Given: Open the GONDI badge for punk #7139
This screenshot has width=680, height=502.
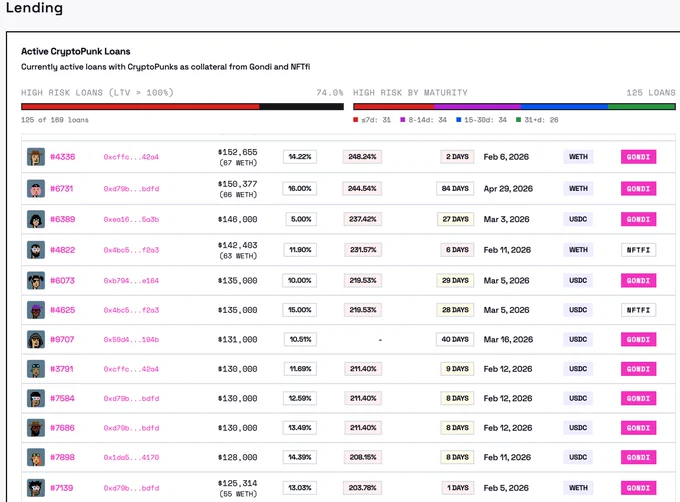Looking at the screenshot, I should (638, 488).
